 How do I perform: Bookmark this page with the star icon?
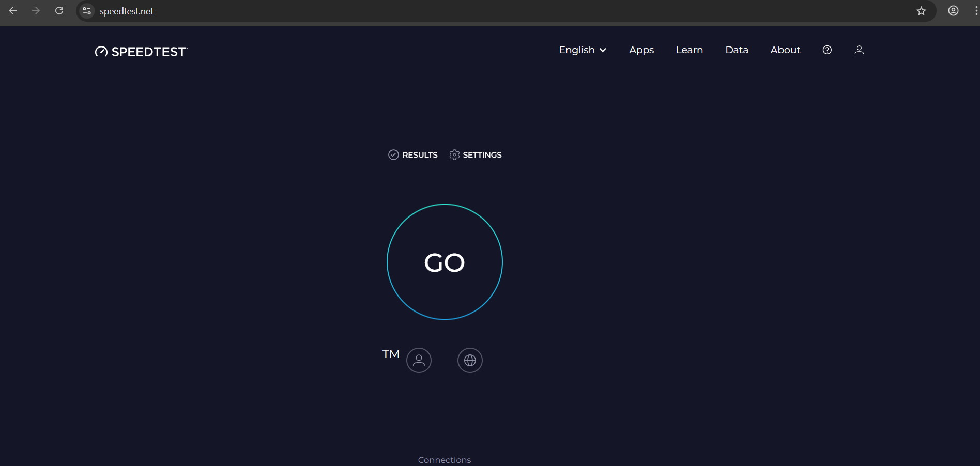pyautogui.click(x=921, y=11)
